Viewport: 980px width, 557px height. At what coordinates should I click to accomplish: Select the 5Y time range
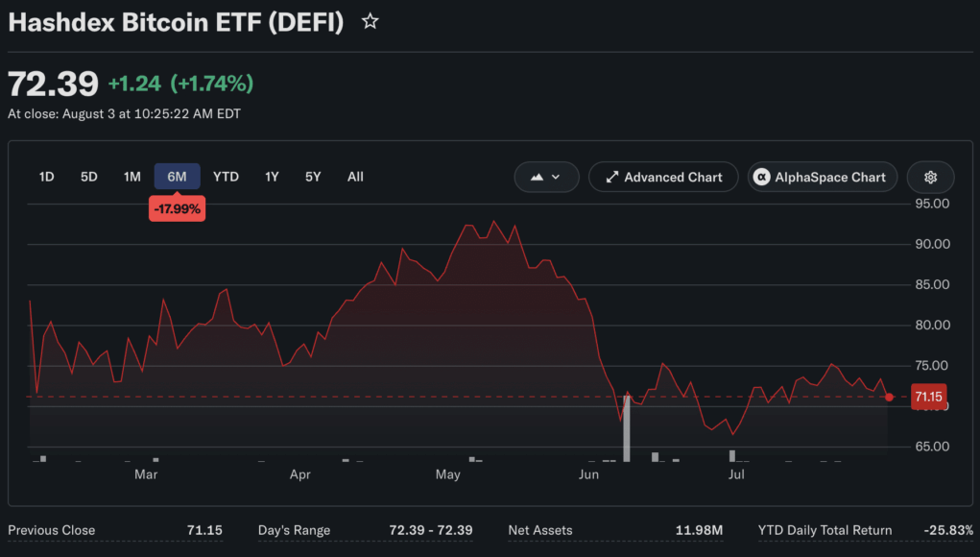(313, 177)
